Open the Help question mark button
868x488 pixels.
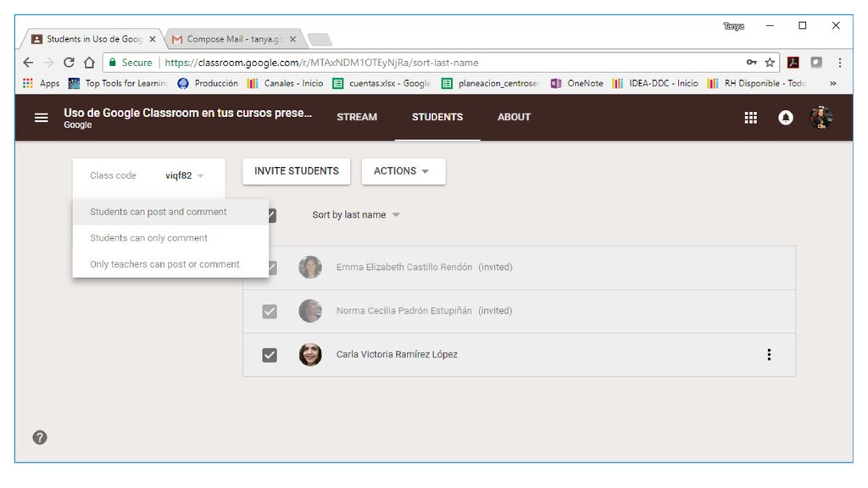coord(40,438)
